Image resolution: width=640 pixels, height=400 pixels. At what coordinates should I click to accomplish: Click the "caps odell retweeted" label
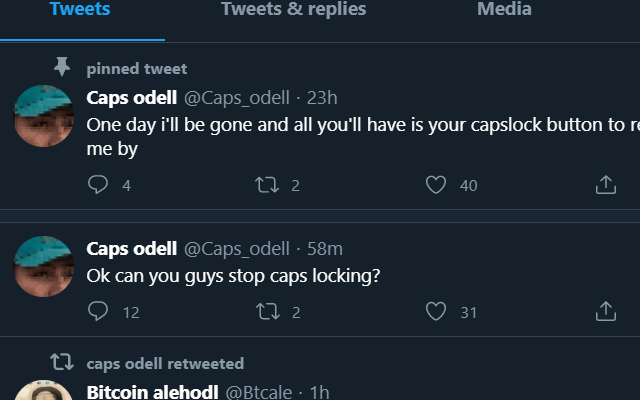(x=165, y=363)
